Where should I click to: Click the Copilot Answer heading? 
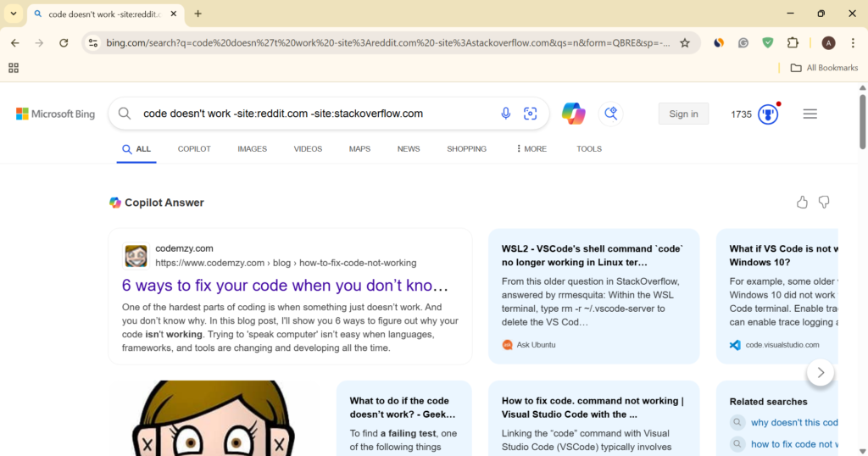[x=164, y=203]
